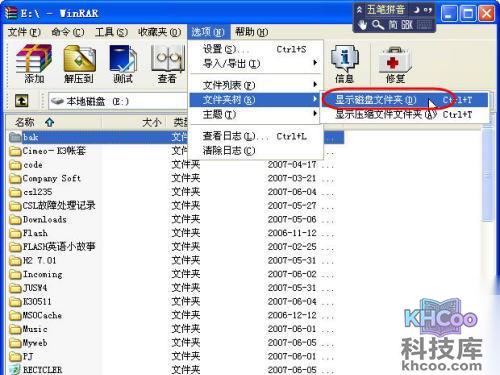Viewport: 500px width, 375px height.
Task: Expand the 文件夹树 submenu
Action: tap(255, 99)
